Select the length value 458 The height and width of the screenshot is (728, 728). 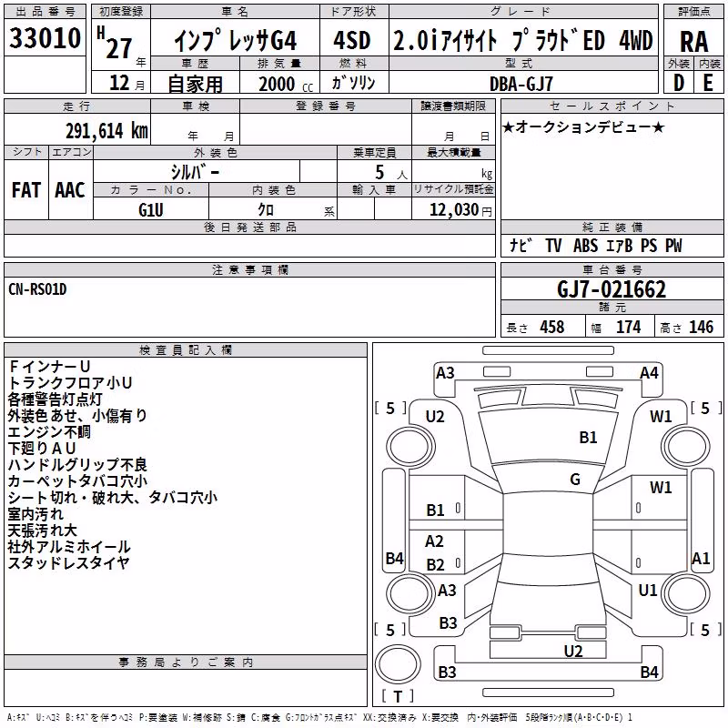[x=552, y=327]
